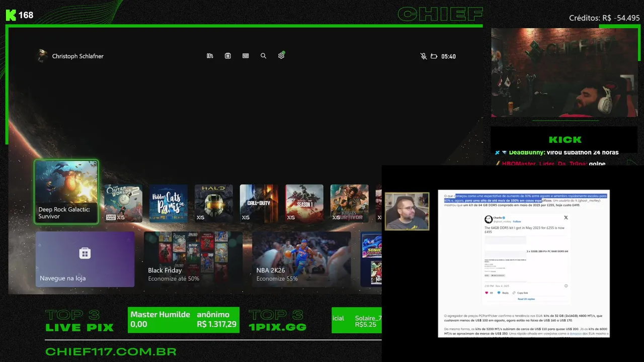Screen dimensions: 644x362
Task: Click Follow link in Charlie's tweet
Action: (x=517, y=221)
